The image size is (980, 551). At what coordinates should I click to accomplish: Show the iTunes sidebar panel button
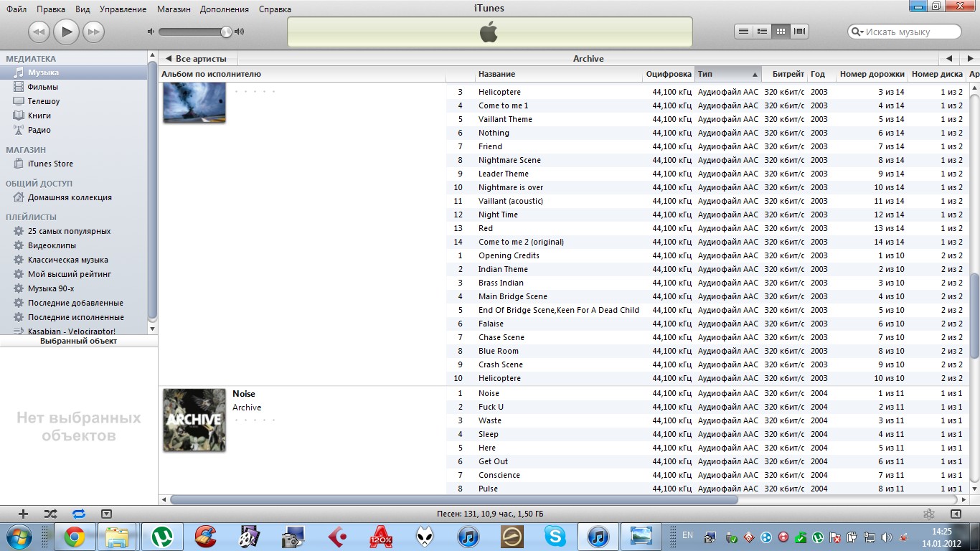956,514
